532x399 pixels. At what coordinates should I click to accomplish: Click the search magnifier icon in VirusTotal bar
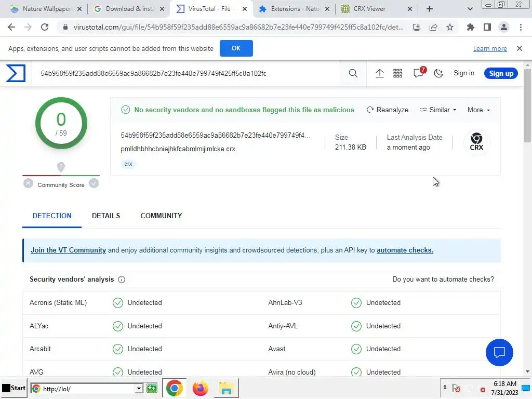353,73
